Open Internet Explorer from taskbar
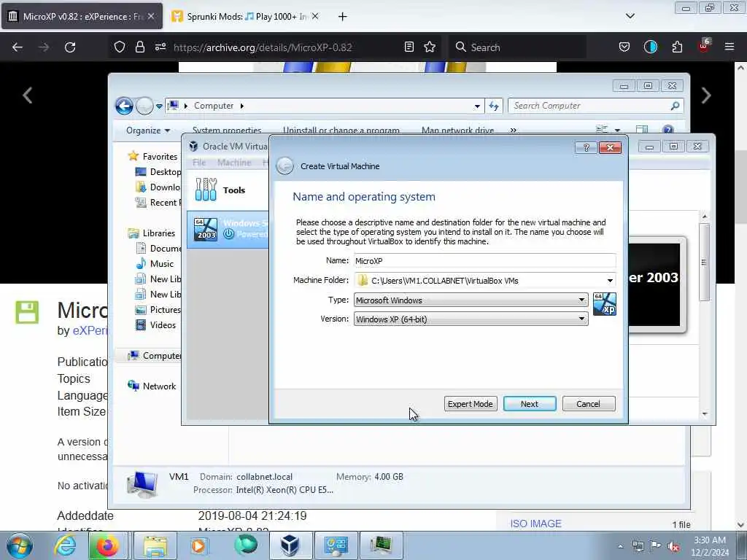Image resolution: width=747 pixels, height=560 pixels. pyautogui.click(x=65, y=545)
